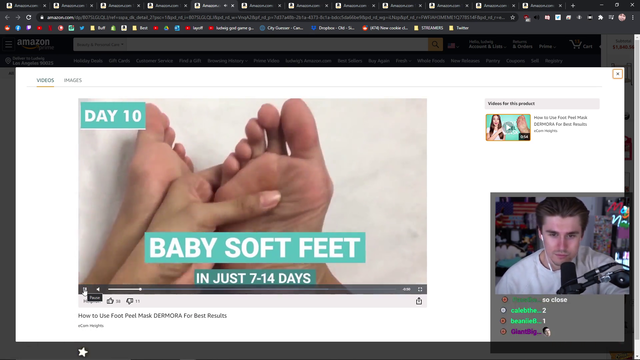Viewport: 640px width, 360px height.
Task: Open language flag dropdown
Action: (x=453, y=46)
